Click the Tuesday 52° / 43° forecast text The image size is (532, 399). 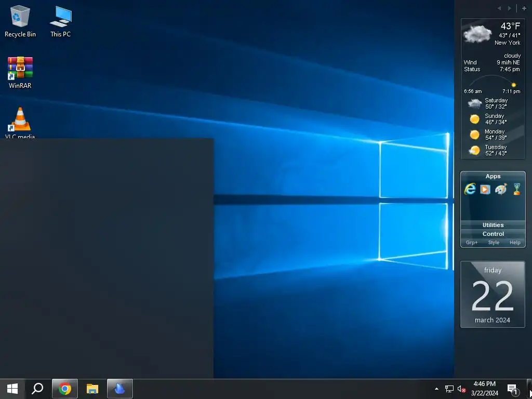pos(496,150)
